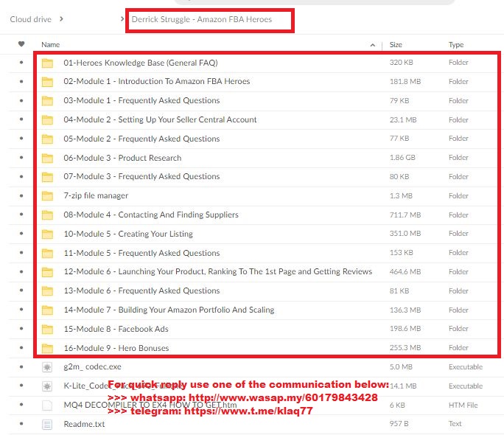
Task: Click the Name sort ascending arrow
Action: (373, 45)
